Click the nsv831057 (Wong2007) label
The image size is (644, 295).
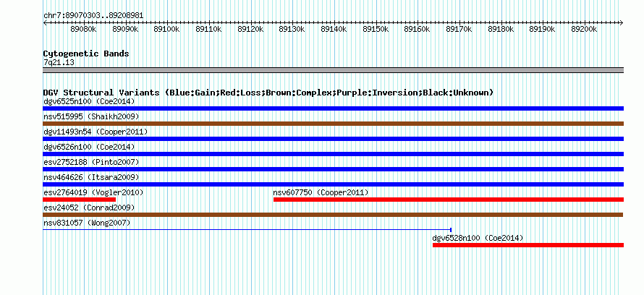[87, 223]
